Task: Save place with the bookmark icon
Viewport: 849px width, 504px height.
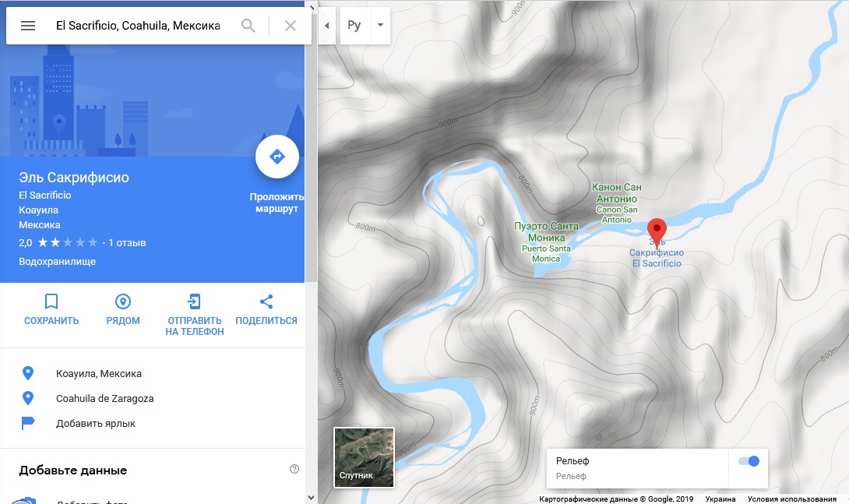Action: [51, 301]
